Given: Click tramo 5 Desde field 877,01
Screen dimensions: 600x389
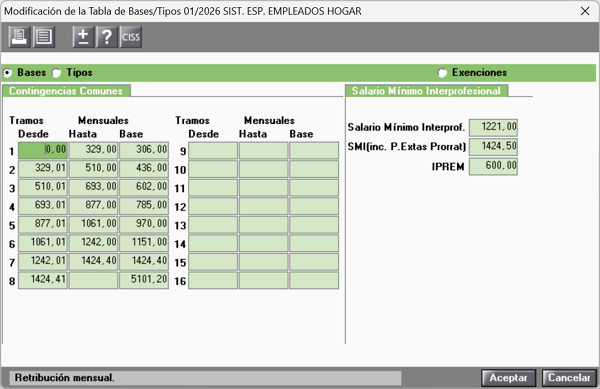Looking at the screenshot, I should 43,224.
